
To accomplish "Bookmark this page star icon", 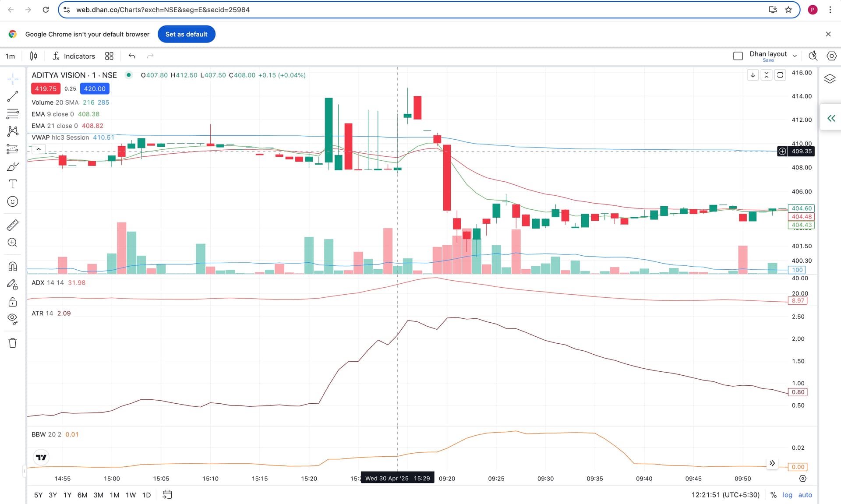I will [x=788, y=10].
